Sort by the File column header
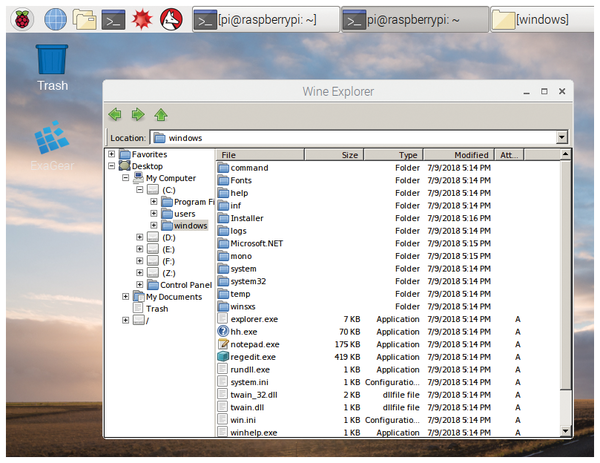Viewport: 600px width, 463px height. point(261,155)
